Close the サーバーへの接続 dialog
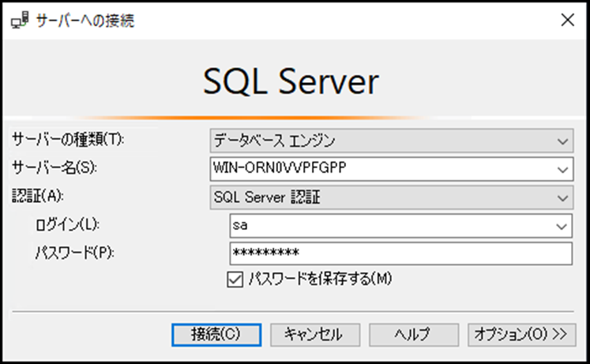The height and width of the screenshot is (364, 590). click(567, 20)
